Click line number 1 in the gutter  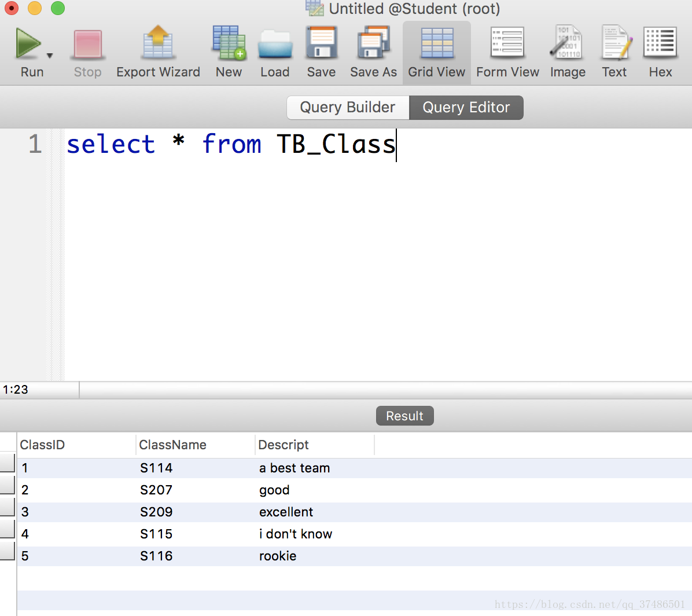pos(35,144)
